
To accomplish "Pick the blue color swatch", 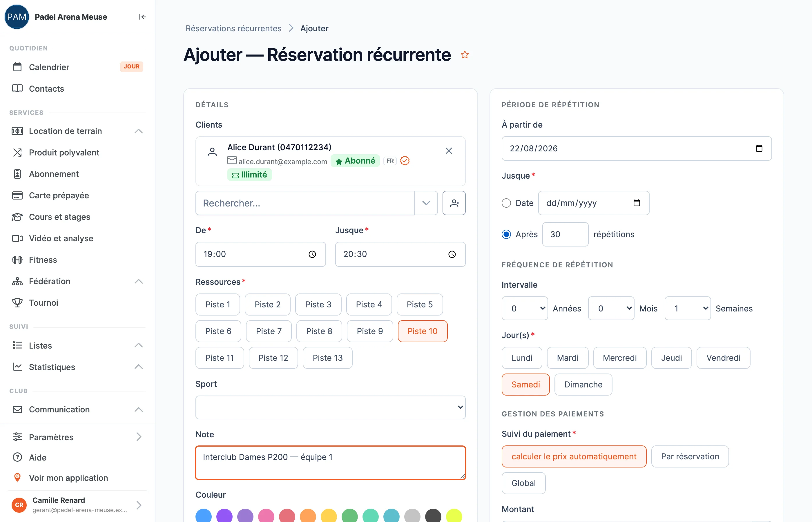I will [204, 516].
